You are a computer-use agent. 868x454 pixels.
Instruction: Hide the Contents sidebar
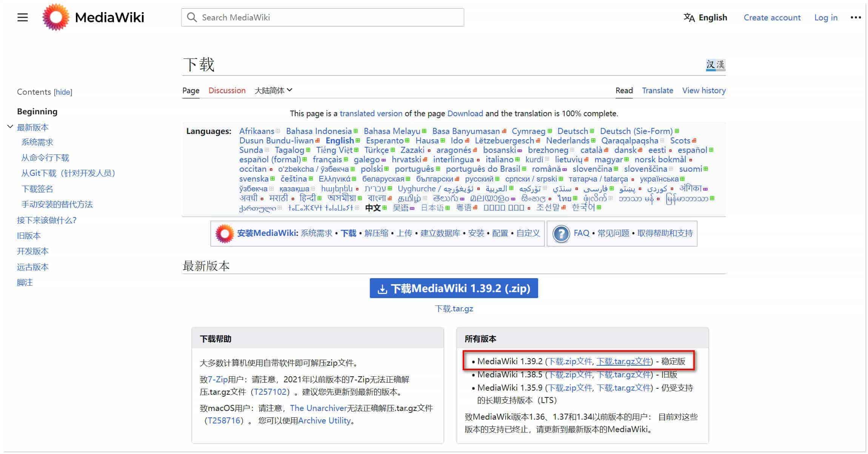(x=63, y=92)
